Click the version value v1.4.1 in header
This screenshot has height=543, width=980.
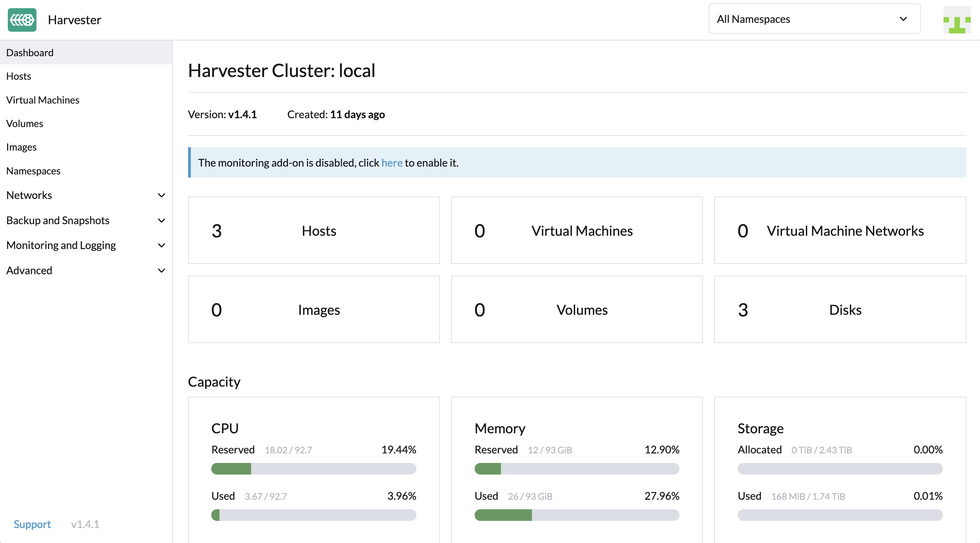click(x=242, y=114)
